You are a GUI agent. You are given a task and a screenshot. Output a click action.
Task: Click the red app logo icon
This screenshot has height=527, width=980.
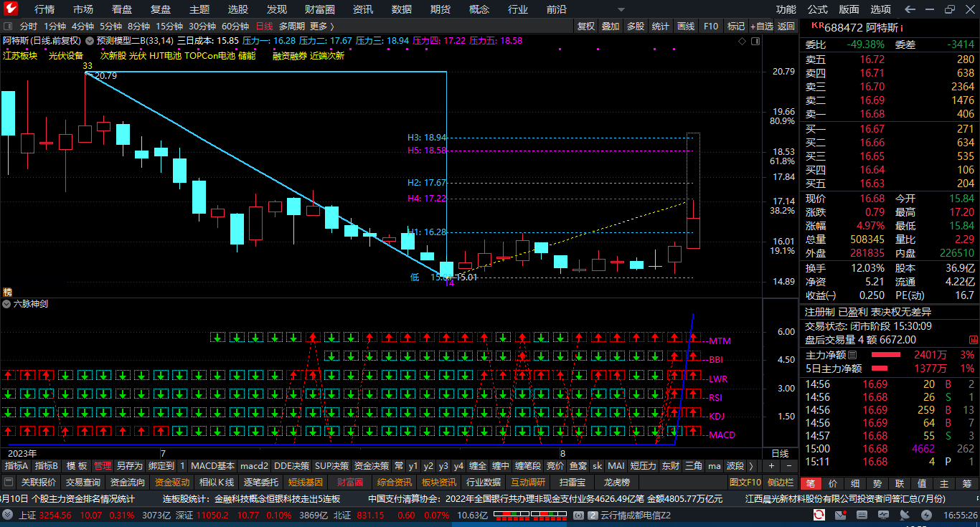click(x=11, y=9)
